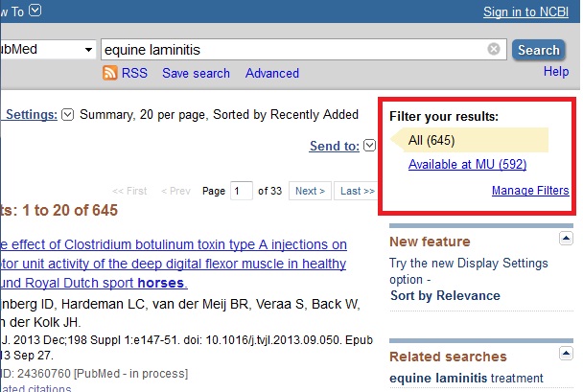Clear the search box with the X icon
This screenshot has height=392, width=583.
pyautogui.click(x=494, y=50)
